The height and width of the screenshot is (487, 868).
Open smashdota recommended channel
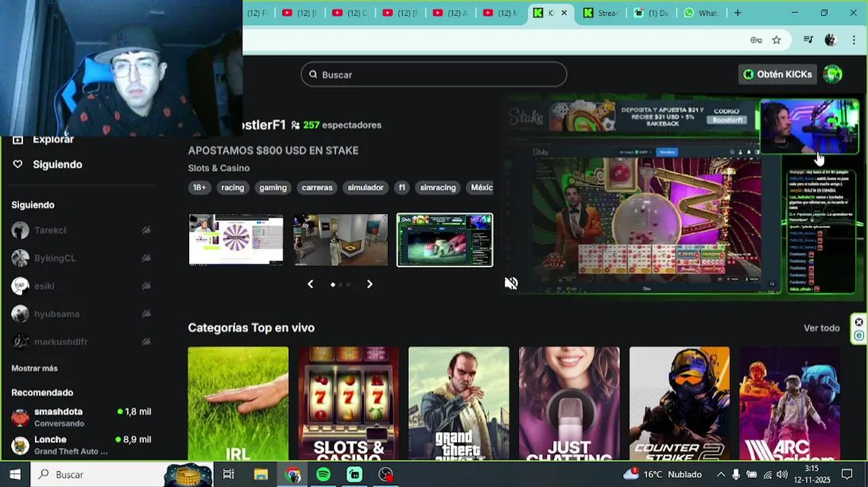point(81,417)
